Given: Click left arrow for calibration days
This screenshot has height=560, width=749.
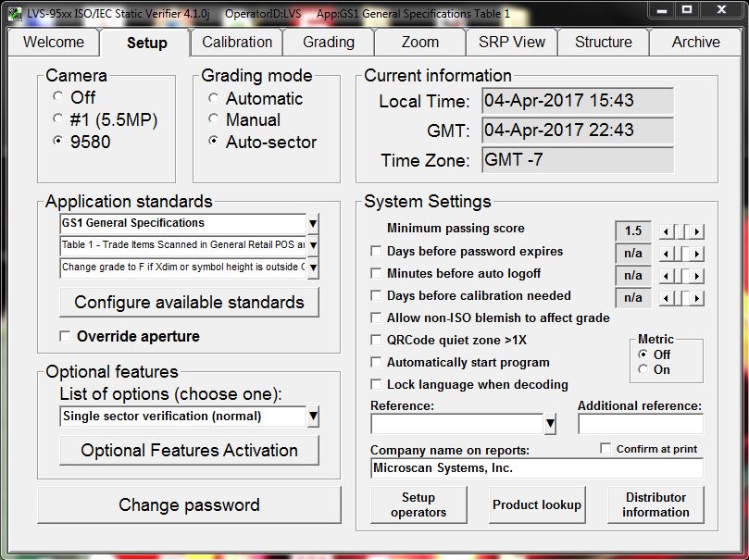Looking at the screenshot, I should coord(666,298).
